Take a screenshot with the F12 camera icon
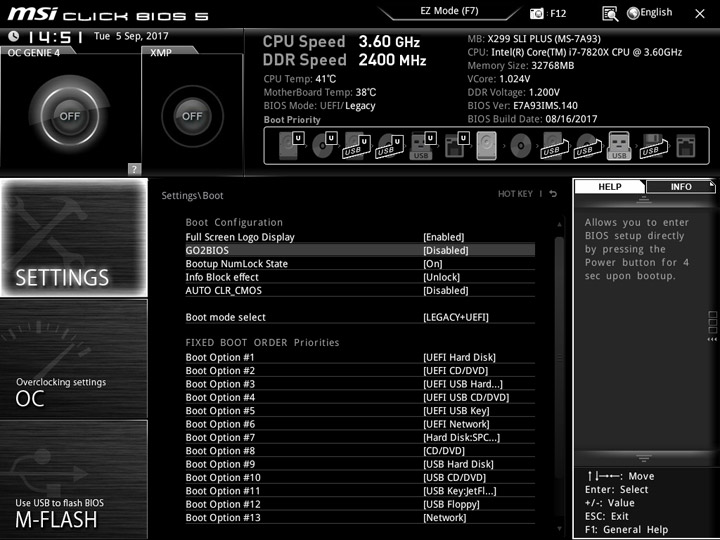The width and height of the screenshot is (720, 540). click(x=536, y=14)
